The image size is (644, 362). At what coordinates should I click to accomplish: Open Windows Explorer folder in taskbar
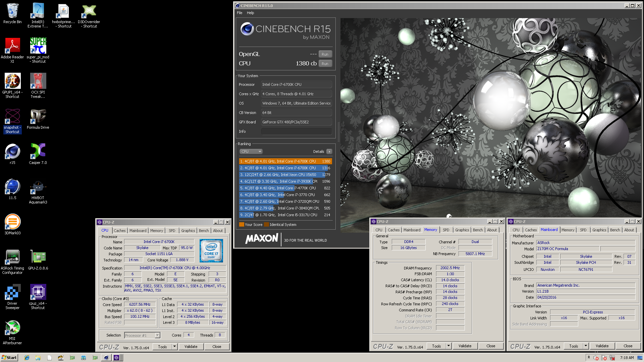pos(38,358)
